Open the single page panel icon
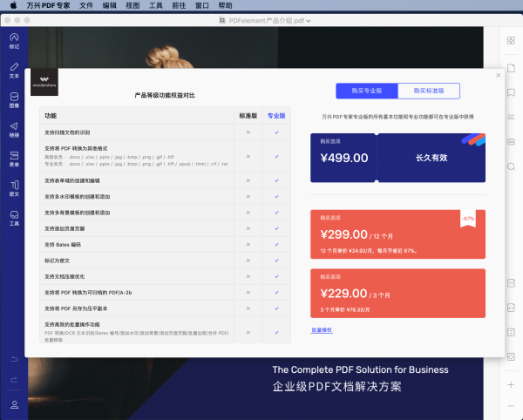Viewport: 523px width, 420px height. pos(511,68)
